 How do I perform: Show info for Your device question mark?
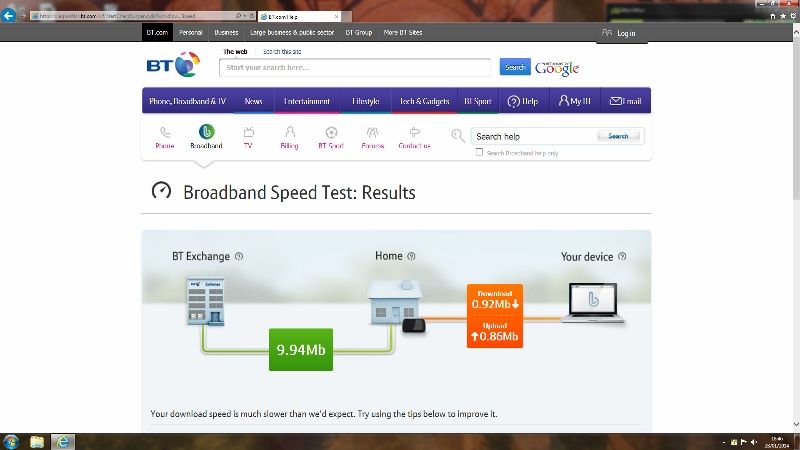(x=622, y=256)
